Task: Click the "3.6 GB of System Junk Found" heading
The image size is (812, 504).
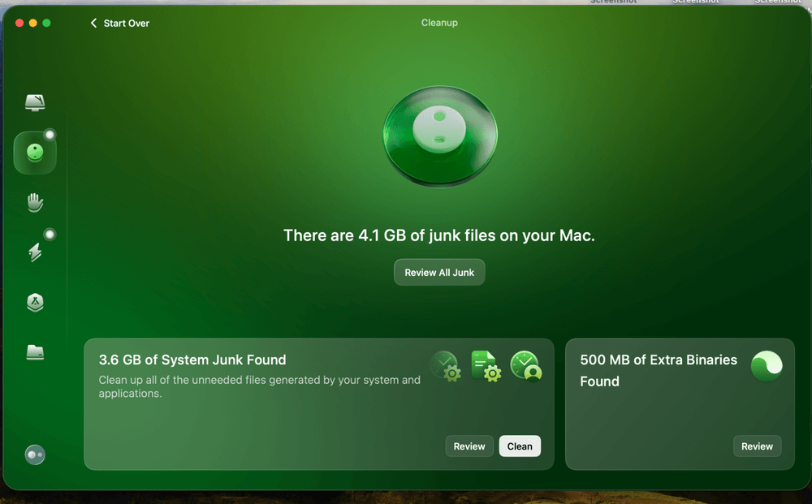Action: coord(192,360)
